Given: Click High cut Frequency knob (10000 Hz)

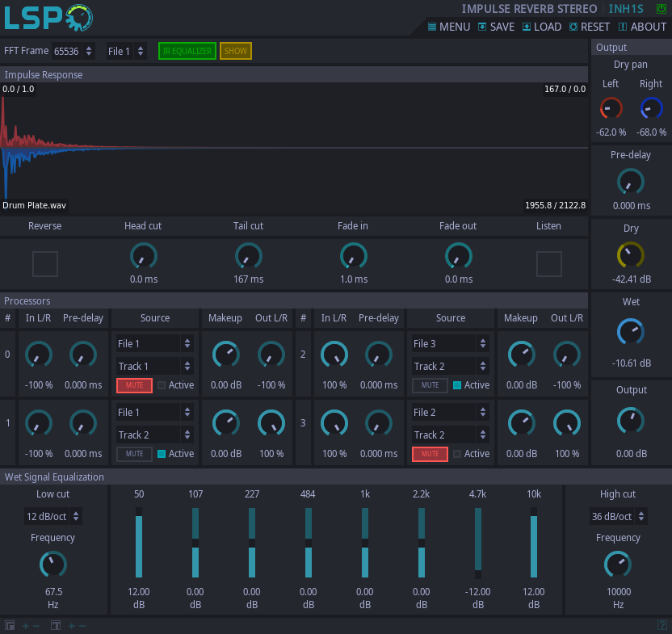Looking at the screenshot, I should coord(618,565).
